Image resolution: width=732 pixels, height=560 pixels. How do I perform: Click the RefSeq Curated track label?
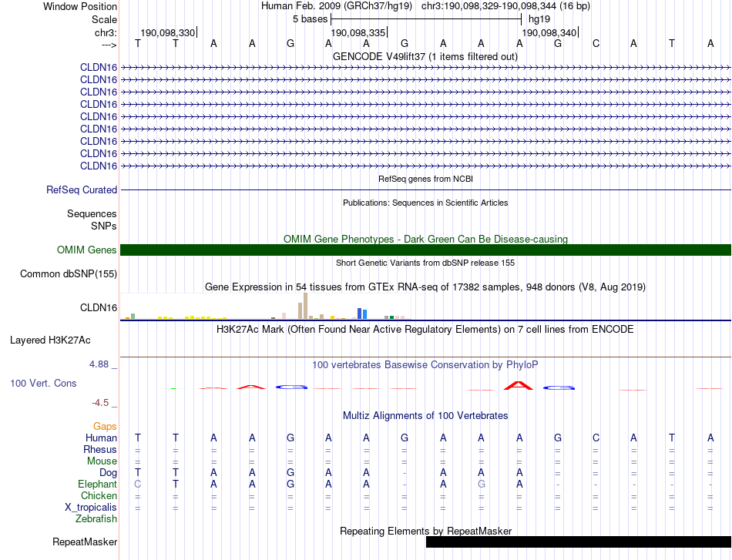click(82, 190)
